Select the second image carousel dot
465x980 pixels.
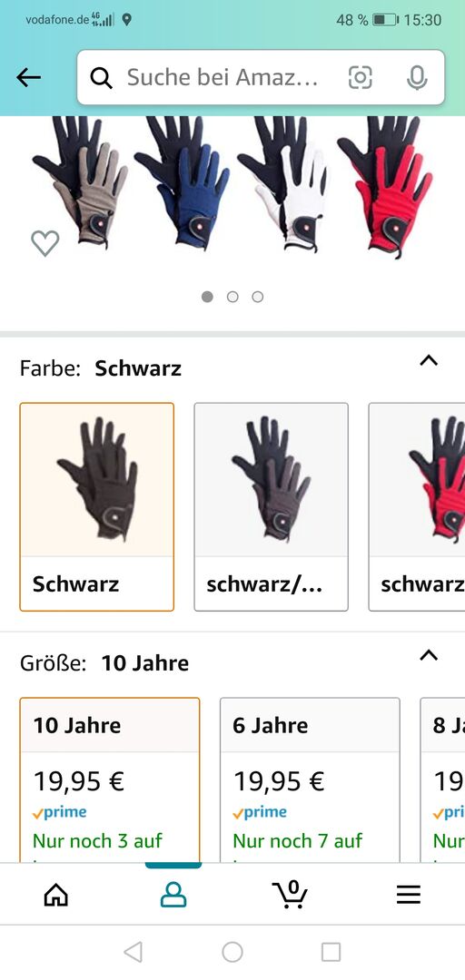point(232,297)
